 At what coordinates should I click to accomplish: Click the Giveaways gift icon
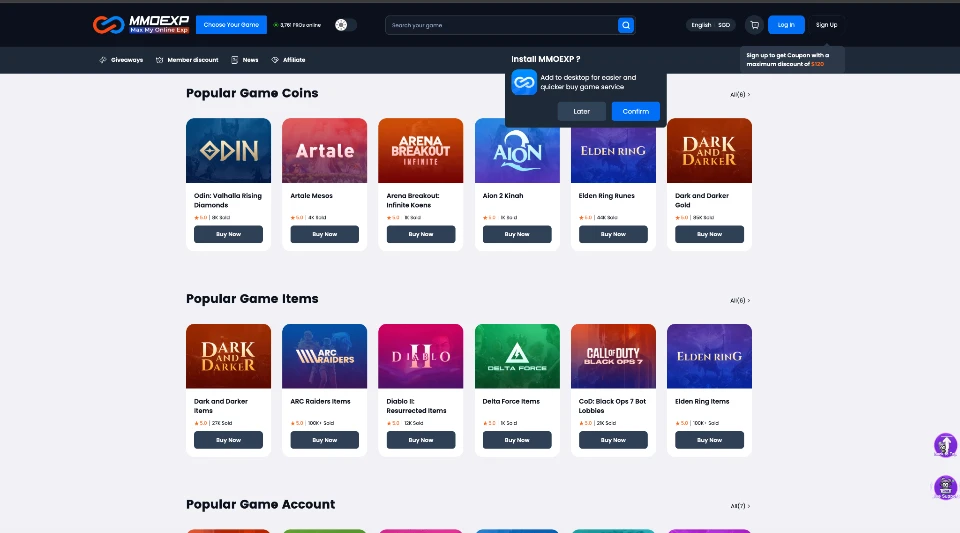point(103,60)
